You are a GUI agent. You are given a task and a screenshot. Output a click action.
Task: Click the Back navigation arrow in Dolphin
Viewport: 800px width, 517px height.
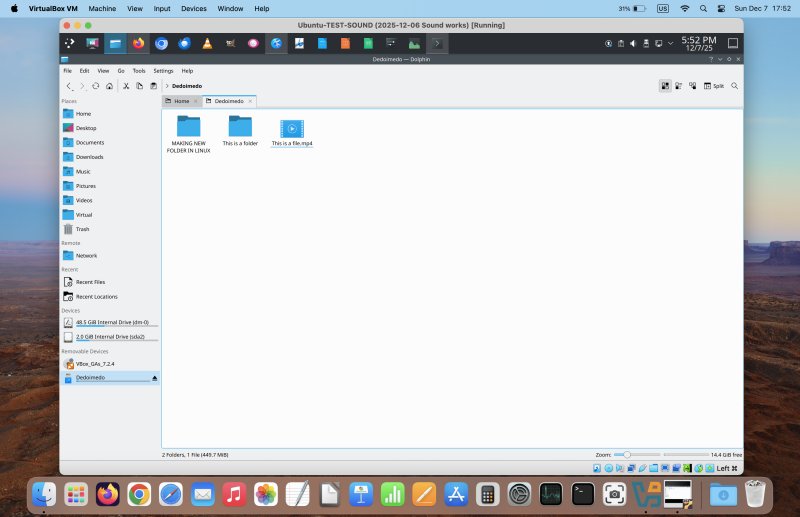(69, 86)
